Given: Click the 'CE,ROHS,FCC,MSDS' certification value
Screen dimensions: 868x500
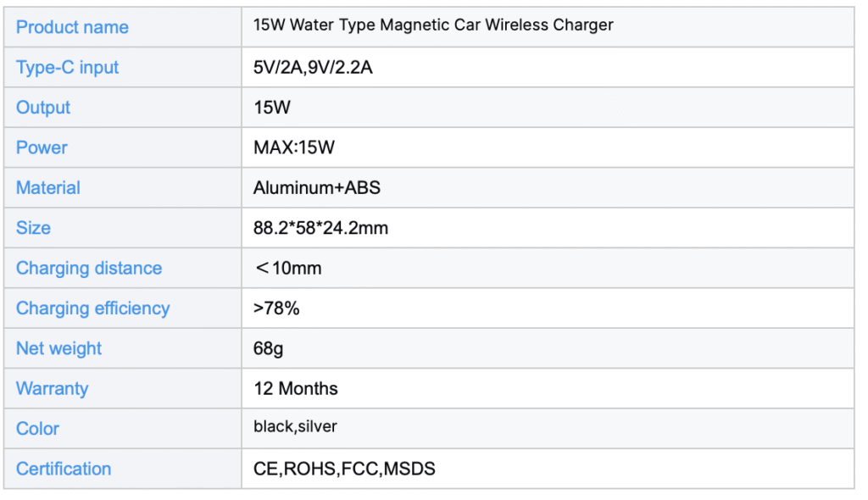Looking at the screenshot, I should [x=344, y=469].
